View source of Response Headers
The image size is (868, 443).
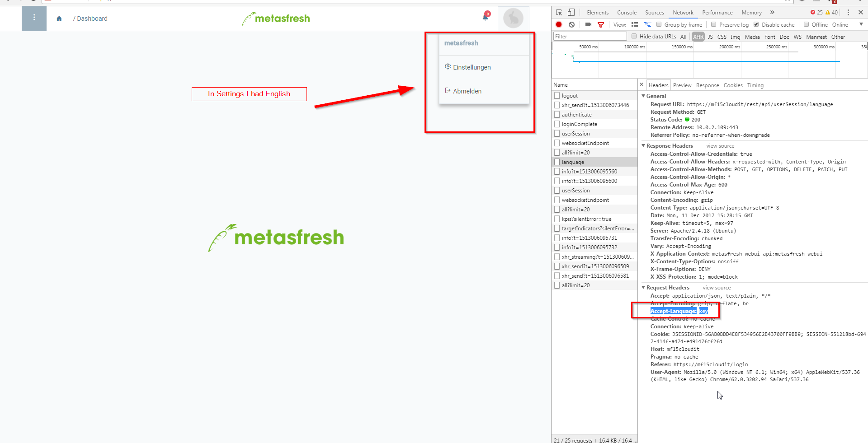click(720, 146)
